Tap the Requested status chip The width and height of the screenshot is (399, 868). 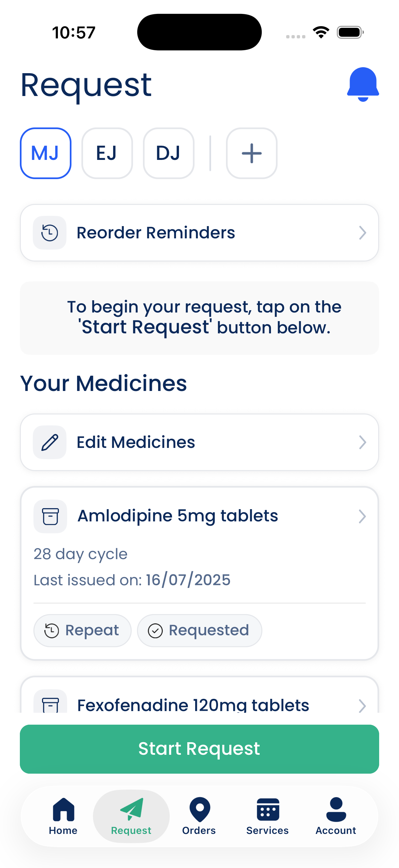[199, 630]
